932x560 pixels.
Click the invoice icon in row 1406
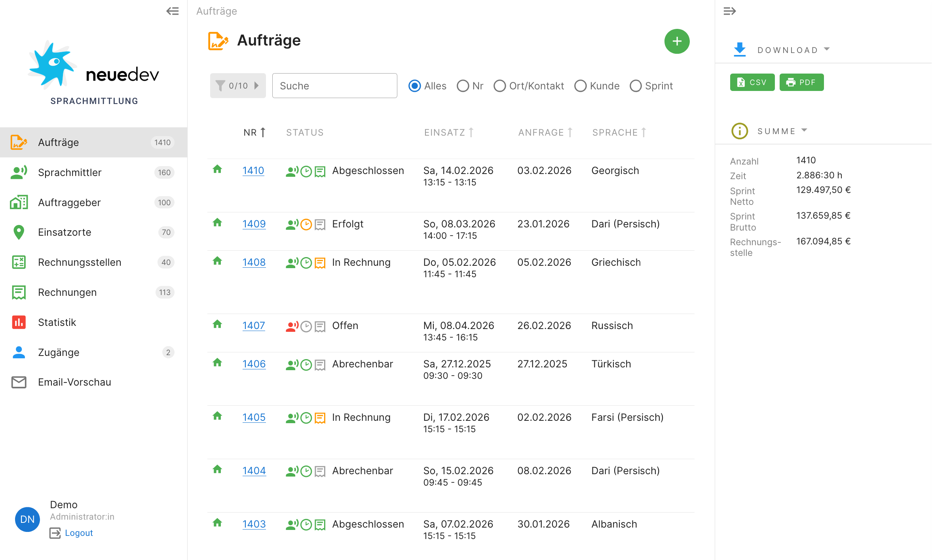pyautogui.click(x=320, y=365)
